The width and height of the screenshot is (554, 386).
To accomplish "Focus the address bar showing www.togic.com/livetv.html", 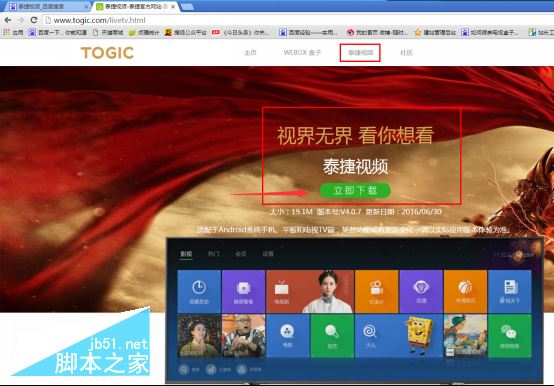I will point(297,20).
